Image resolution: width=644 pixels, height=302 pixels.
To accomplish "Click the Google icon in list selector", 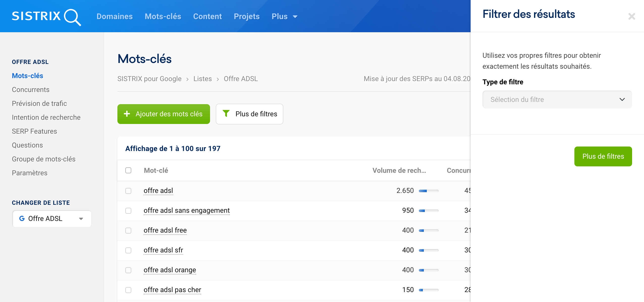I will pos(22,218).
